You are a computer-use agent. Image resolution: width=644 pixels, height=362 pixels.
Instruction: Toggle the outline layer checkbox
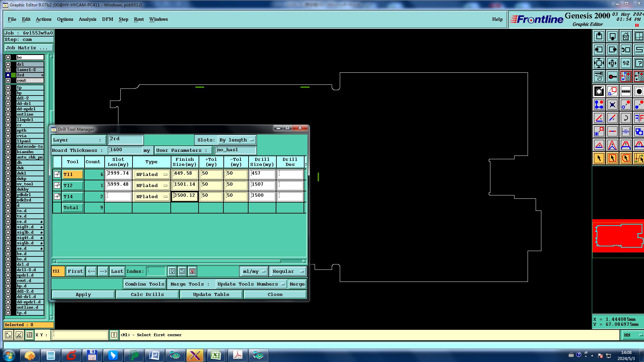point(8,114)
